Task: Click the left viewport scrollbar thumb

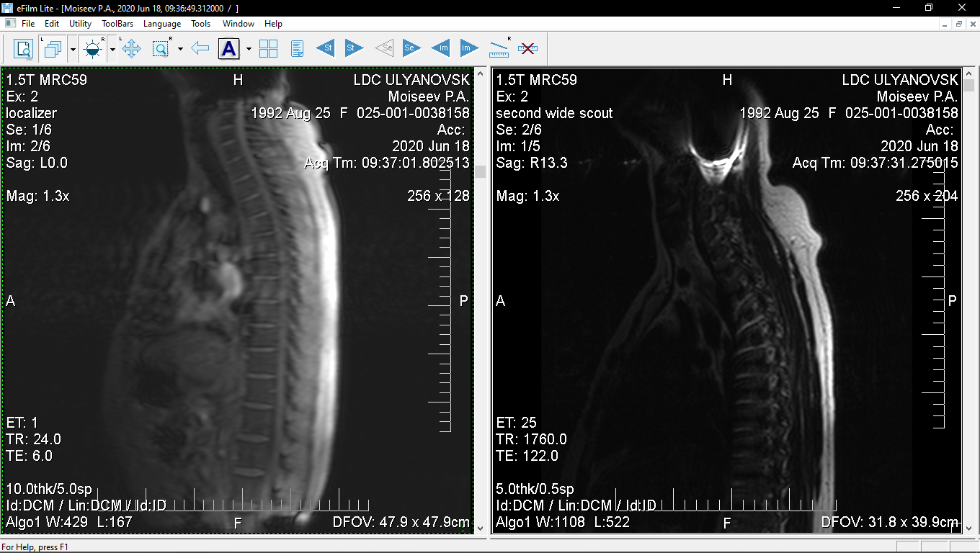Action: point(480,171)
